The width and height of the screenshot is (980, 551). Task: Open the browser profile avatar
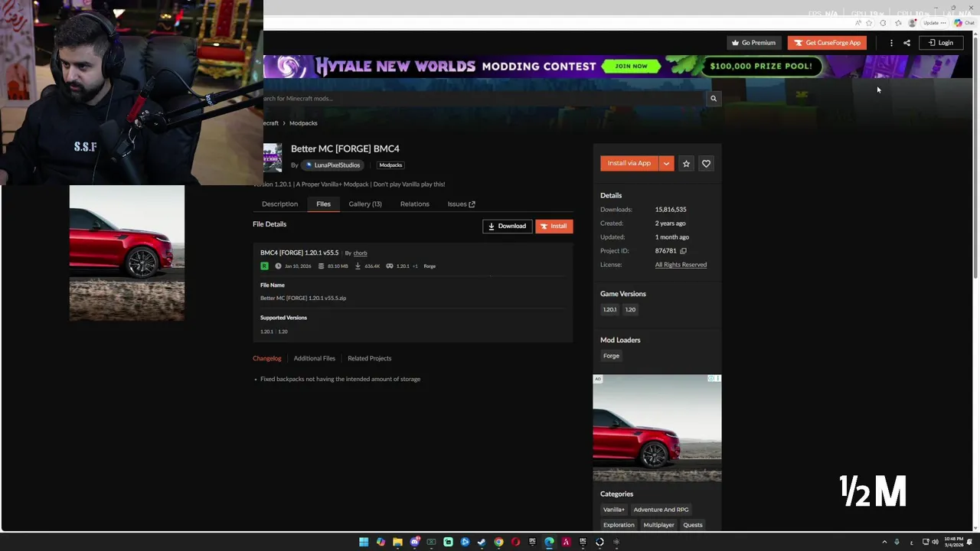pos(912,23)
